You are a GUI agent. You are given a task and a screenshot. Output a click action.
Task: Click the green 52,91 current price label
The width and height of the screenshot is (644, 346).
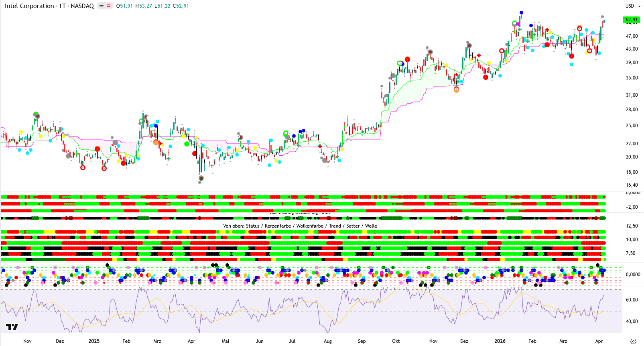[x=631, y=20]
